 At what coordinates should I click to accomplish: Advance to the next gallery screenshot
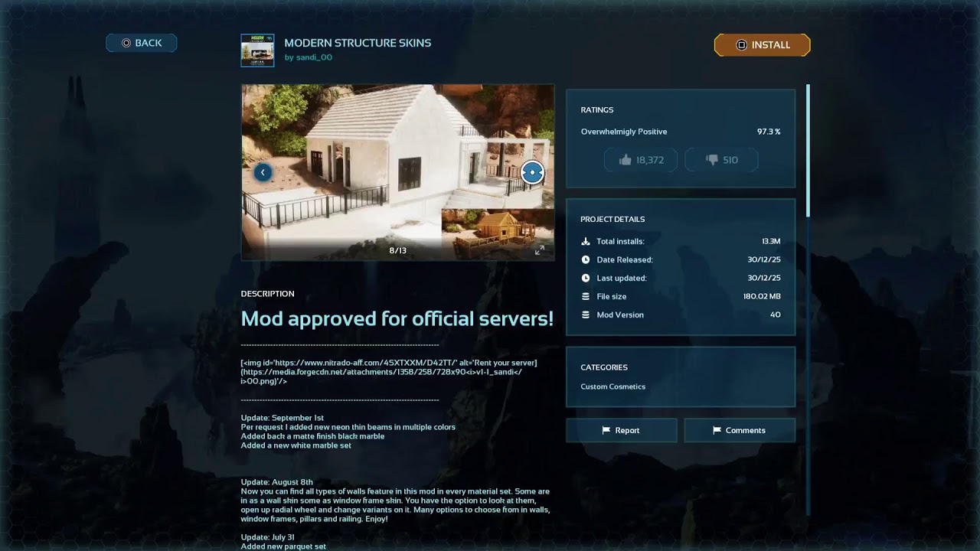[x=532, y=172]
